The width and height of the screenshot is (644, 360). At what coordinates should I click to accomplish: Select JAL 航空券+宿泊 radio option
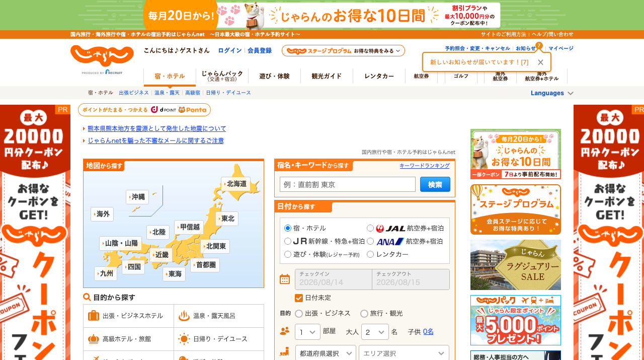370,228
